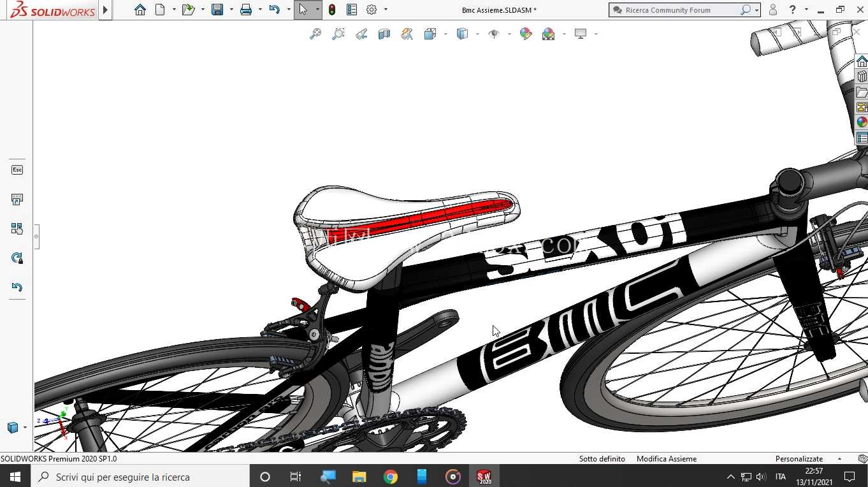The width and height of the screenshot is (868, 487).
Task: Open Custom Properties tab in task pane
Action: [862, 138]
